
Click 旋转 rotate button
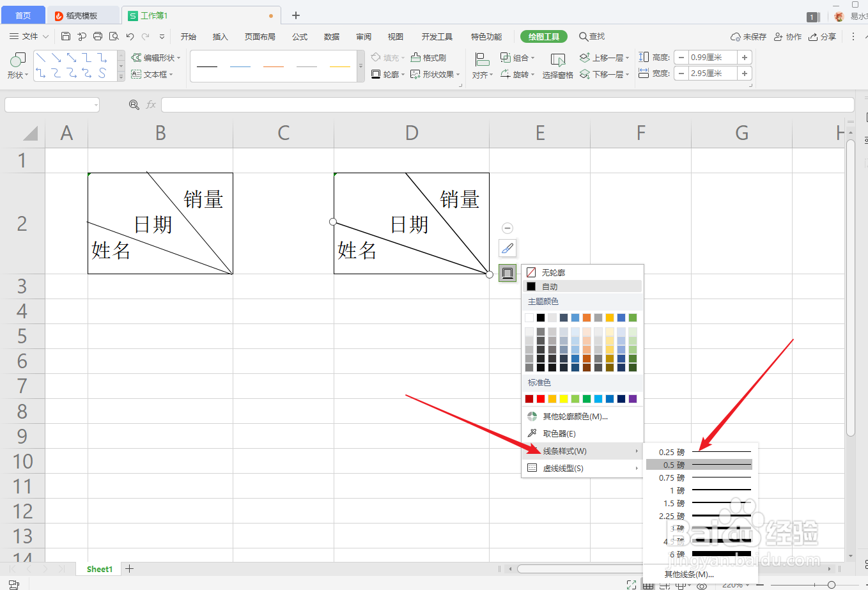point(517,74)
